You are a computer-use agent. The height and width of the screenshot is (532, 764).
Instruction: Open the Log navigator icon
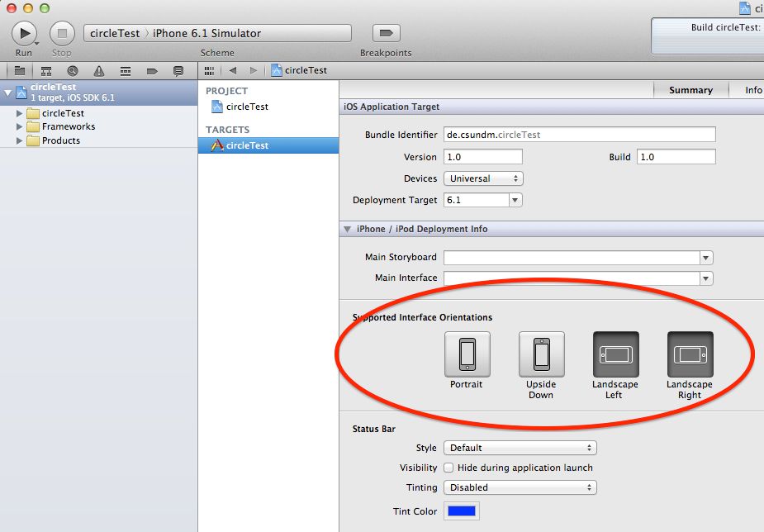(178, 71)
